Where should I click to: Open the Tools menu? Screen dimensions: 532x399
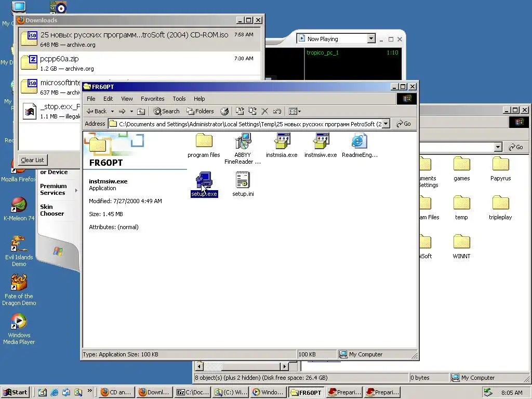pyautogui.click(x=179, y=99)
